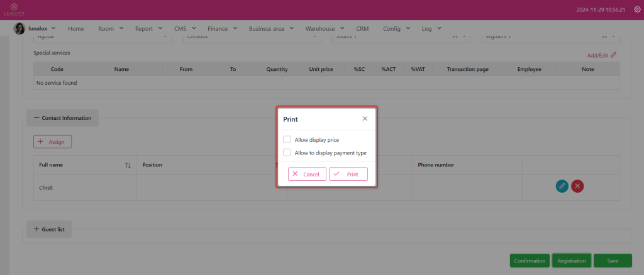Click the red delete icon for Chrsit
Screen dimensions: 644x275
[577, 186]
